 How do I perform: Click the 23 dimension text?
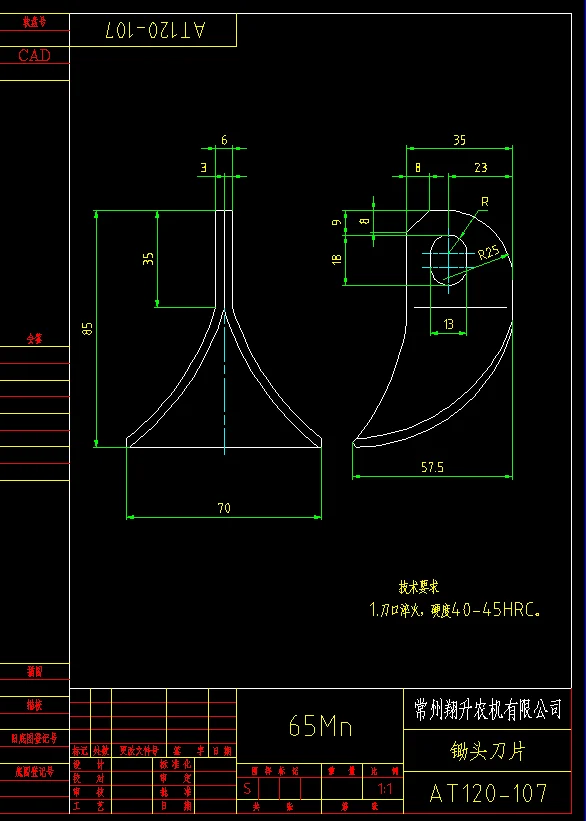(x=481, y=168)
